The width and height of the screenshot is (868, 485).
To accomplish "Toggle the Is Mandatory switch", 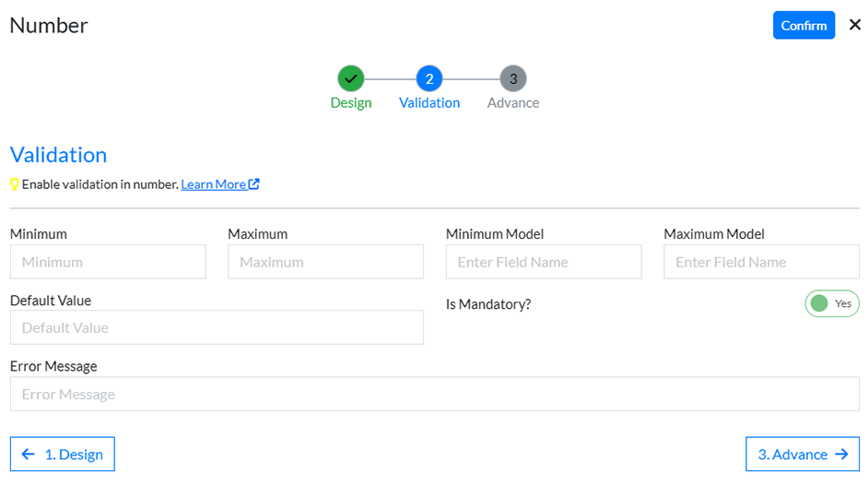I will tap(832, 303).
